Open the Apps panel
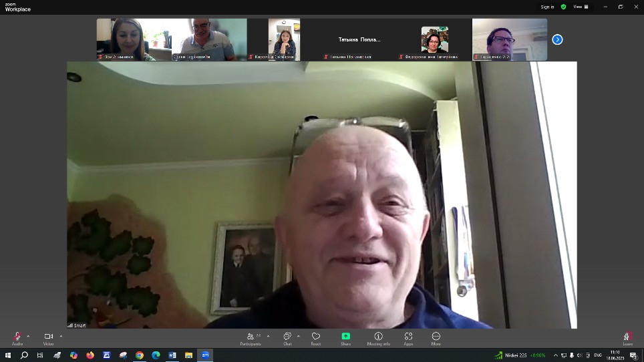This screenshot has height=362, width=644. (408, 339)
